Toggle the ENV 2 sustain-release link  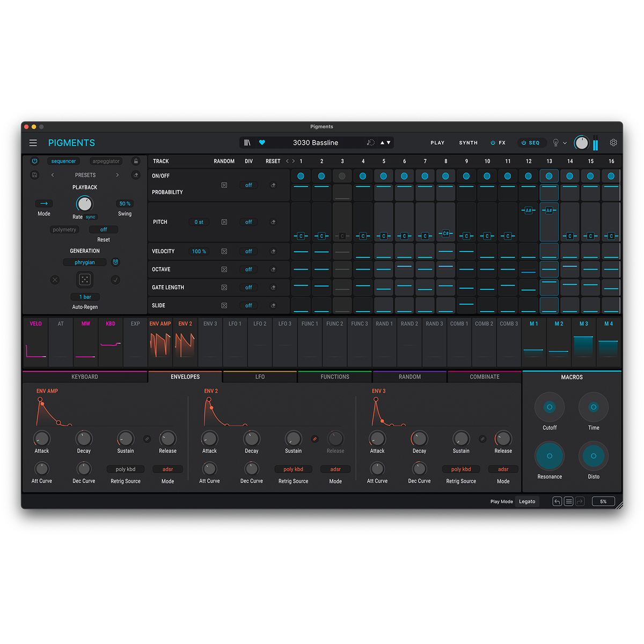[x=315, y=439]
